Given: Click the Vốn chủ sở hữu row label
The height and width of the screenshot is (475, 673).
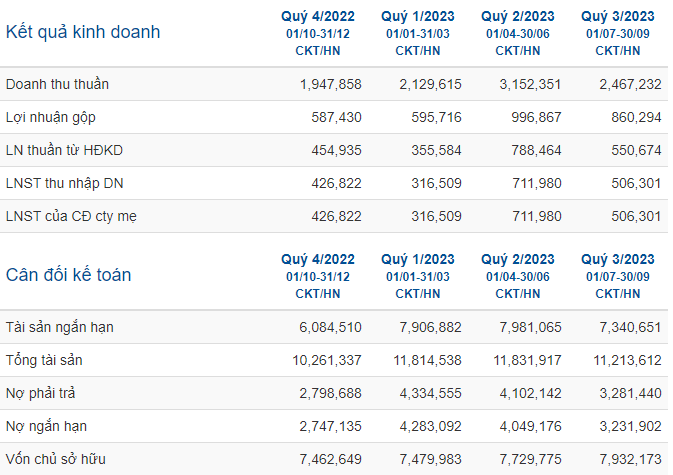Looking at the screenshot, I should (56, 460).
